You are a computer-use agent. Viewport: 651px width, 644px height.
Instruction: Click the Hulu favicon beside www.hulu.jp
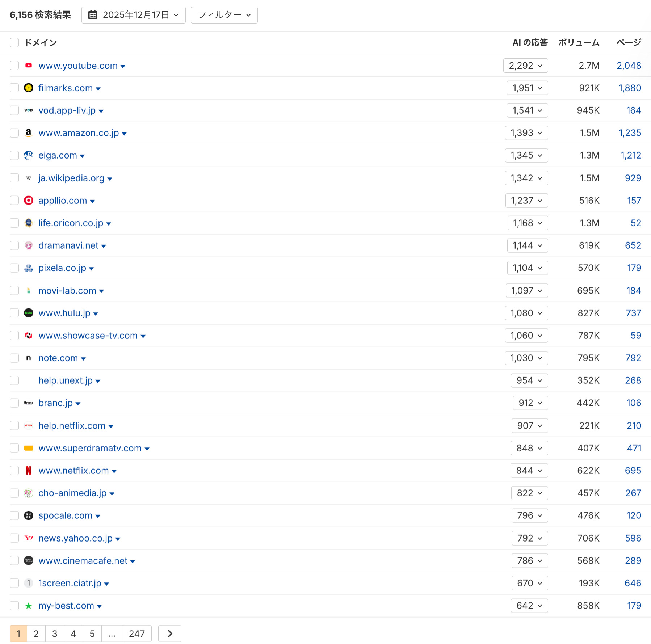29,313
